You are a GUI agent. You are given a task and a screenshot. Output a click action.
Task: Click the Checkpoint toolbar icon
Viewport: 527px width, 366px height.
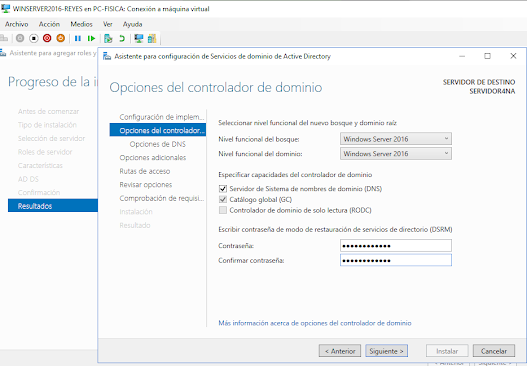pyautogui.click(x=108, y=38)
